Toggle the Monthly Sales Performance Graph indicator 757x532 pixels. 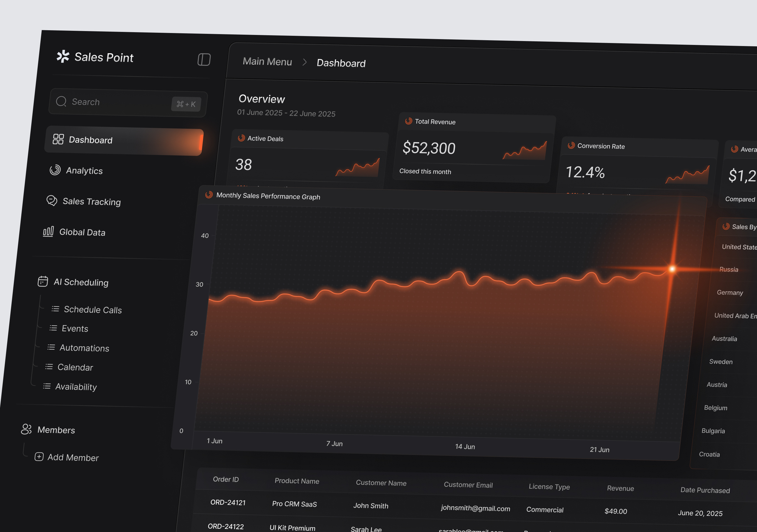(x=209, y=195)
